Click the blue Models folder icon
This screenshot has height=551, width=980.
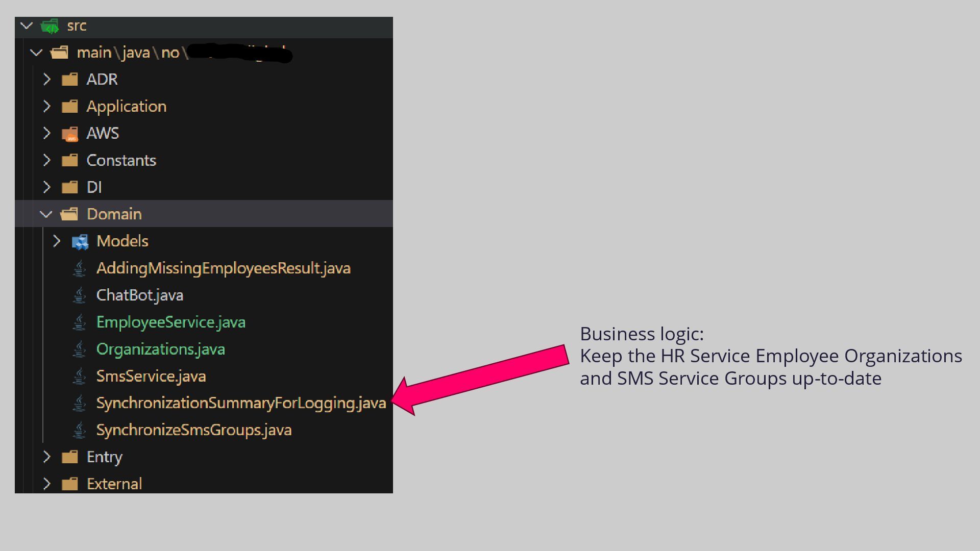pyautogui.click(x=80, y=242)
